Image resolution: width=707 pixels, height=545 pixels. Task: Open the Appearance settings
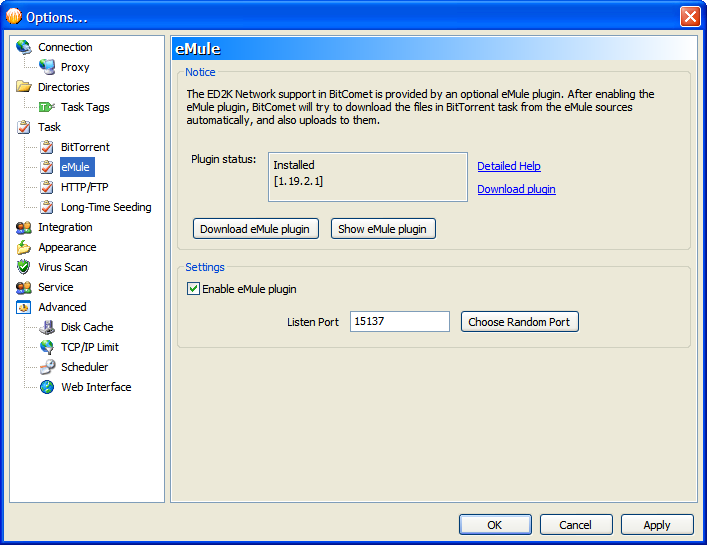pos(67,247)
